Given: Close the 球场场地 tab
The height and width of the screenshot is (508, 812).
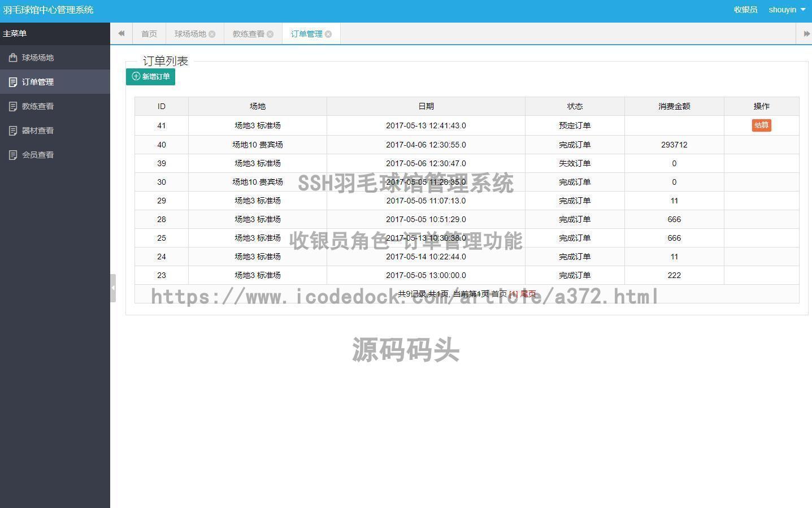Looking at the screenshot, I should [212, 33].
